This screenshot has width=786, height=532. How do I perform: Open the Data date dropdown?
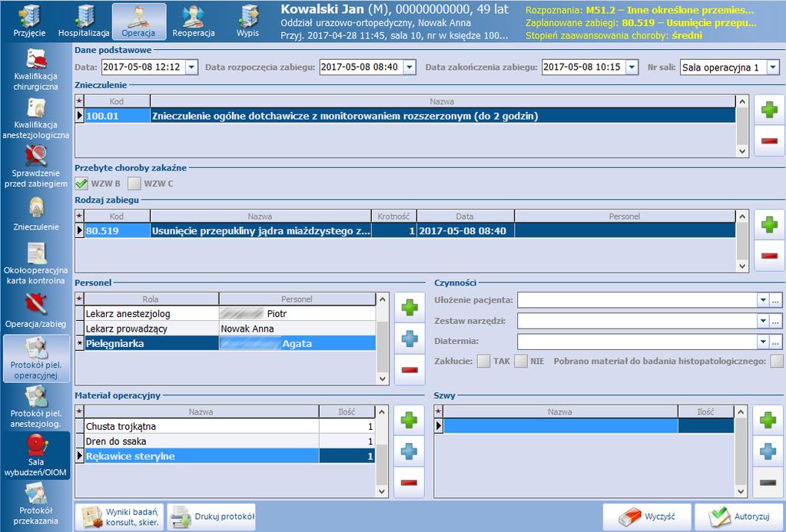click(x=191, y=67)
